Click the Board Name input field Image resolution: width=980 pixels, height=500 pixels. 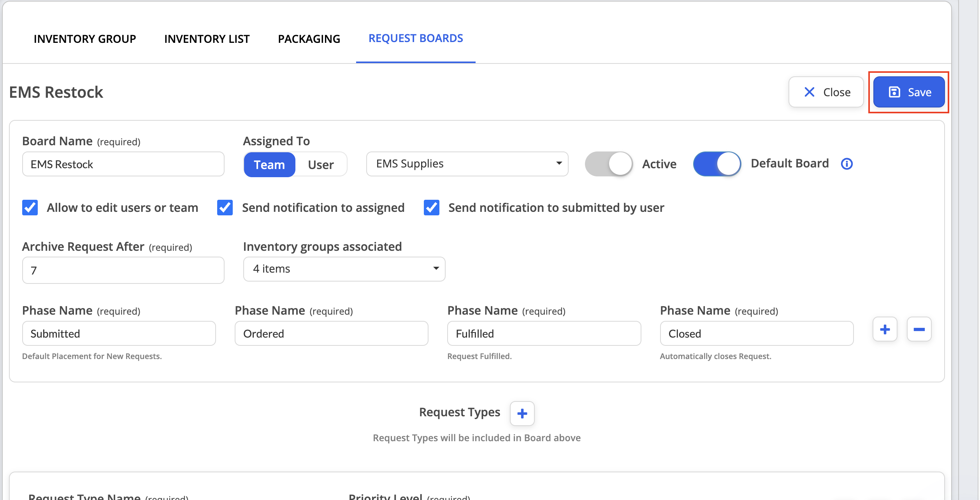point(123,164)
